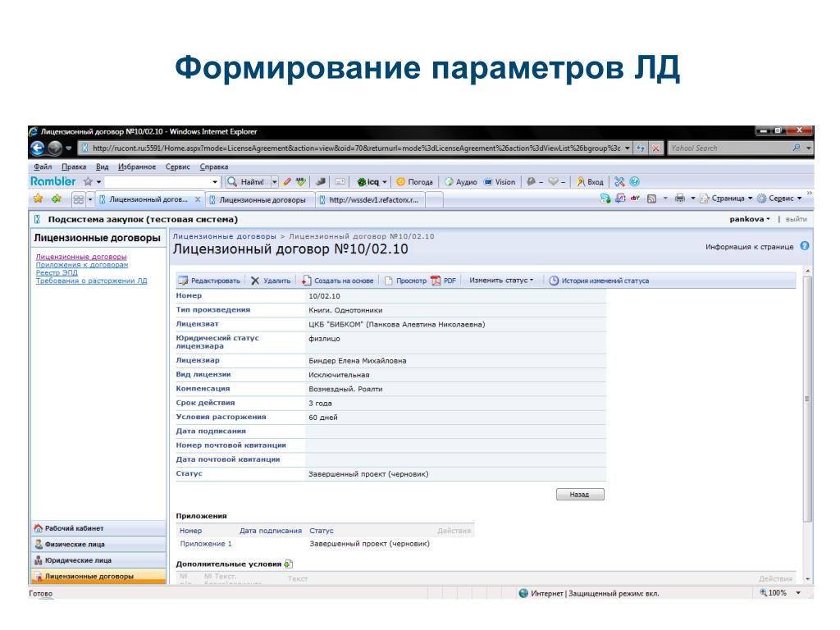
Task: Click the Назад button
Action: pyautogui.click(x=580, y=494)
